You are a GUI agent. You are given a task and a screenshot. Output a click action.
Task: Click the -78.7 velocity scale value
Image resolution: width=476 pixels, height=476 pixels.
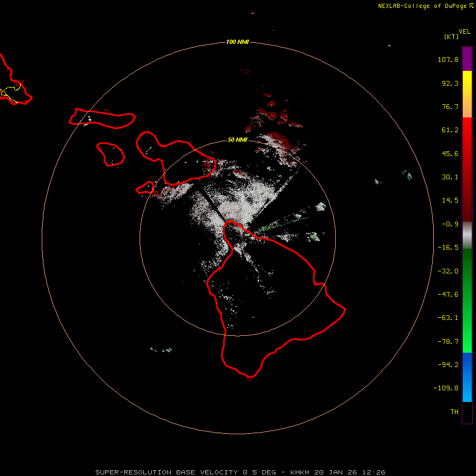coord(448,342)
